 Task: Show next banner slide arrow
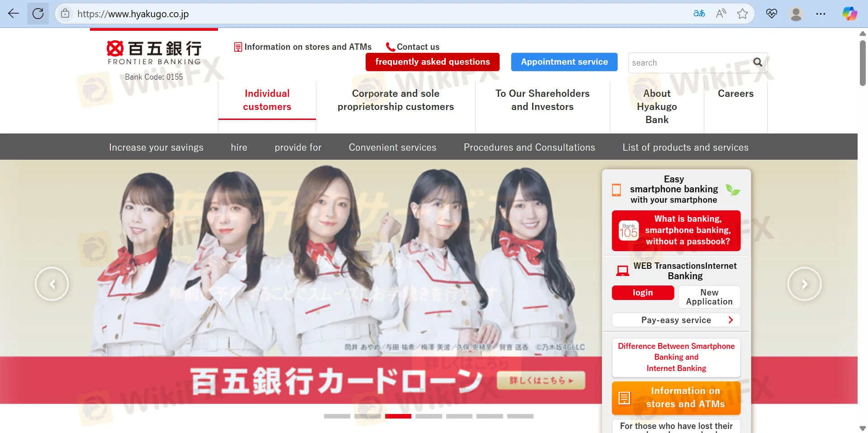click(x=804, y=284)
